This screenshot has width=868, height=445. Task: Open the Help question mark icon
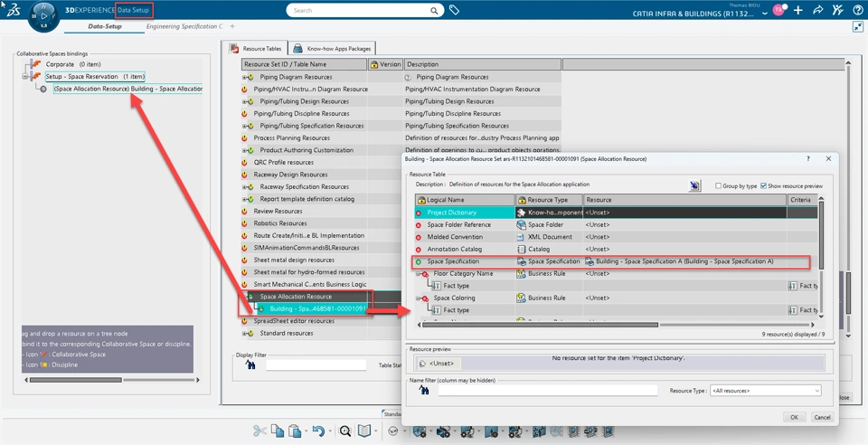857,11
